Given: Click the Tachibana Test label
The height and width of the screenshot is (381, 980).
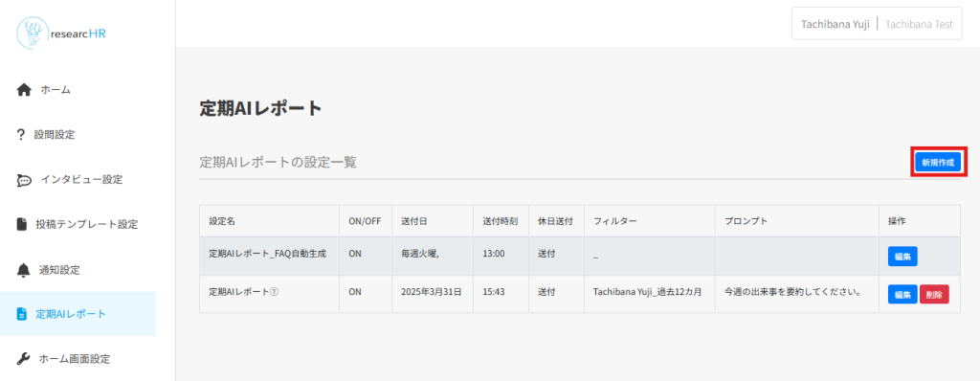Looking at the screenshot, I should pyautogui.click(x=919, y=24).
